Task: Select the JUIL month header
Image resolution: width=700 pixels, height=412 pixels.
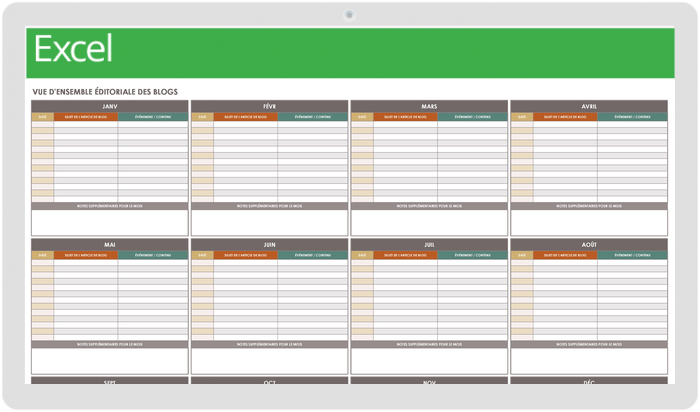Action: (x=429, y=245)
